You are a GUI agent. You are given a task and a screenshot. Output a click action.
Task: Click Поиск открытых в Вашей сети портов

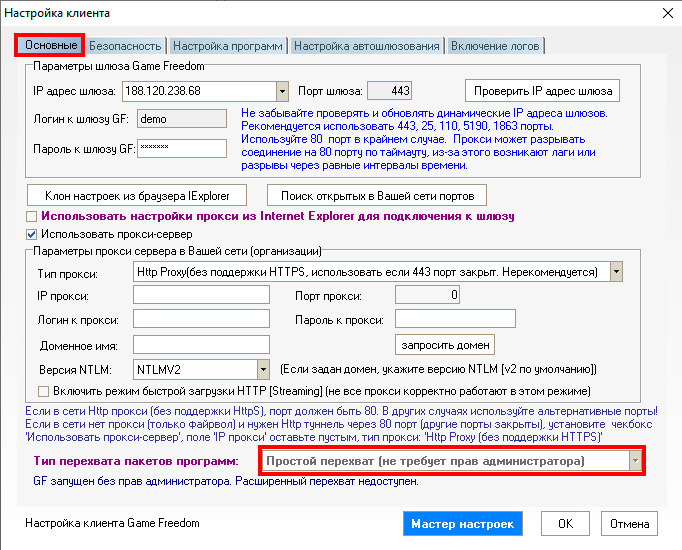pos(377,196)
